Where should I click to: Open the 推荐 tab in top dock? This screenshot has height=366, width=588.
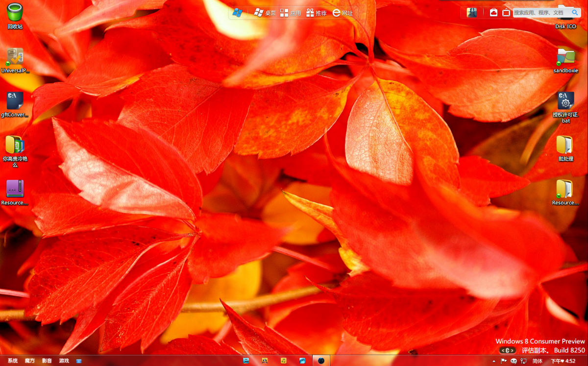click(x=316, y=13)
